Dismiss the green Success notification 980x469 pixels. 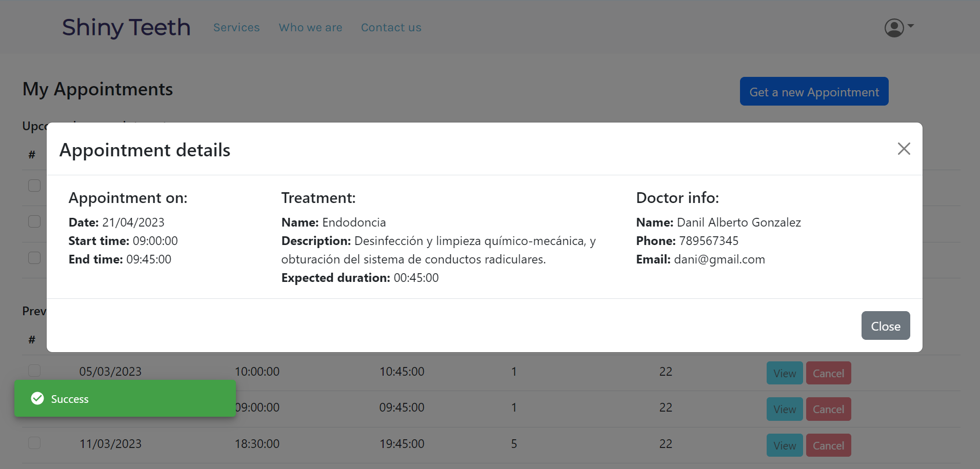tap(125, 399)
